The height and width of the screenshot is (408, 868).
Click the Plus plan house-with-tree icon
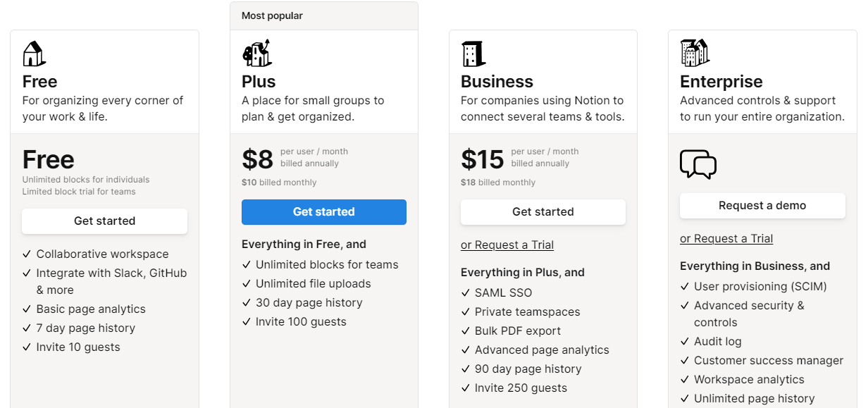(x=256, y=54)
